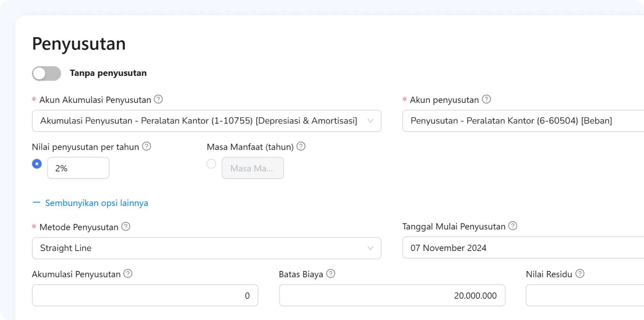
Task: Collapse options via Sembunyikan opsi lainnya
Action: 90,203
